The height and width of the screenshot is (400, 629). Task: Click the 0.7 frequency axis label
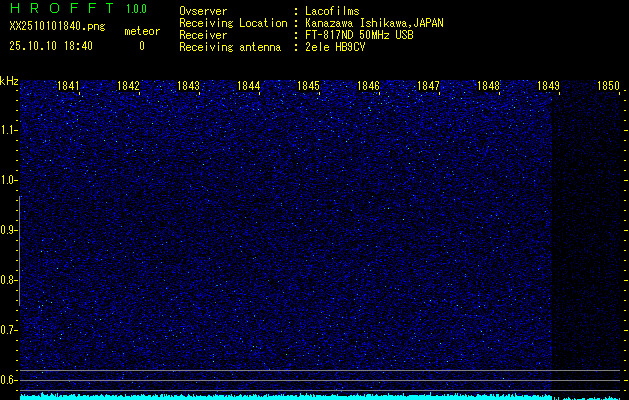9,329
